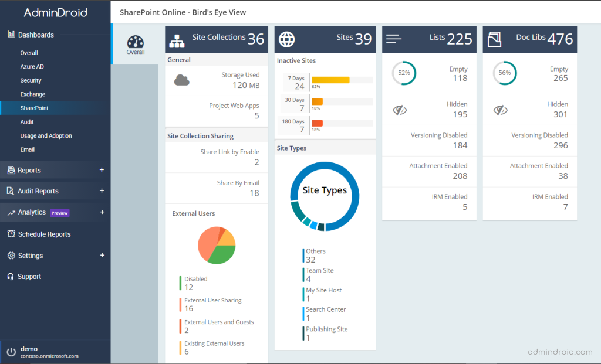Image resolution: width=601 pixels, height=364 pixels.
Task: Click the Others site type legend swatch
Action: pos(303,256)
